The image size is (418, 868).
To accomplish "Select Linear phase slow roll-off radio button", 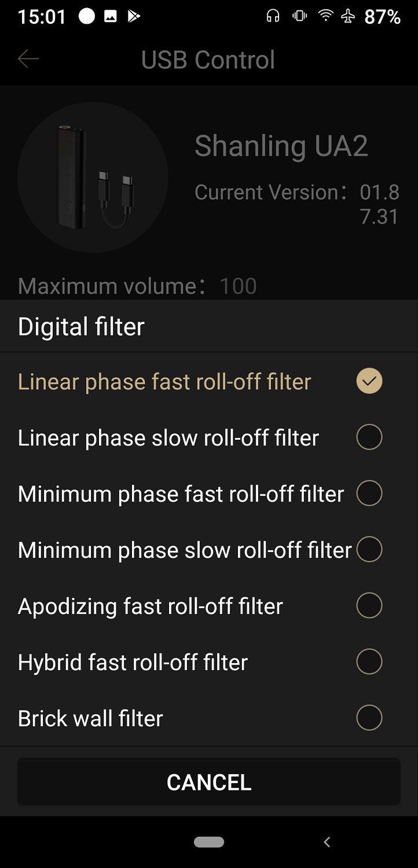I will [x=369, y=437].
